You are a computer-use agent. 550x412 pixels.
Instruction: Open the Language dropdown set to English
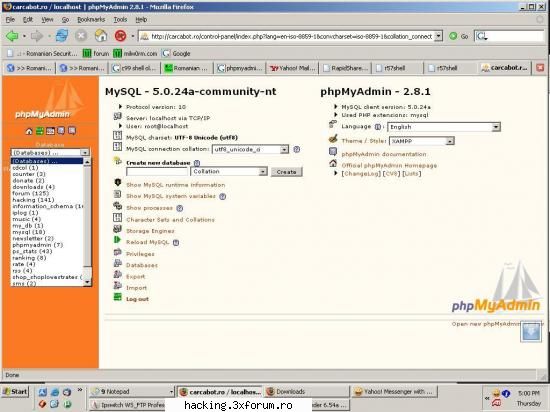click(x=444, y=127)
